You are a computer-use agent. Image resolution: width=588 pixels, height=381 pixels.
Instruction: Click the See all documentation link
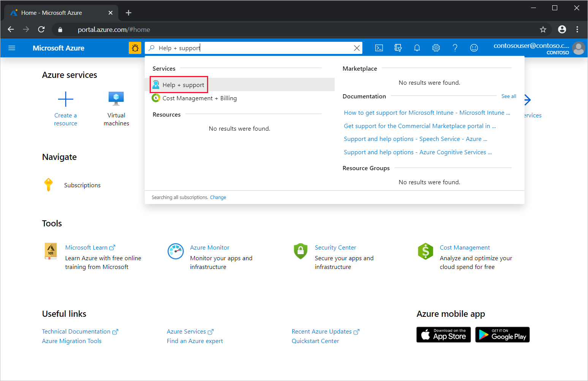pyautogui.click(x=509, y=96)
